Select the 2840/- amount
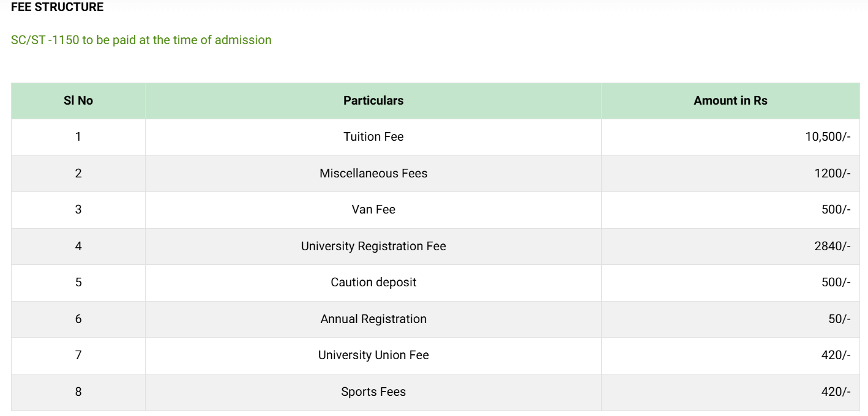 pos(832,246)
